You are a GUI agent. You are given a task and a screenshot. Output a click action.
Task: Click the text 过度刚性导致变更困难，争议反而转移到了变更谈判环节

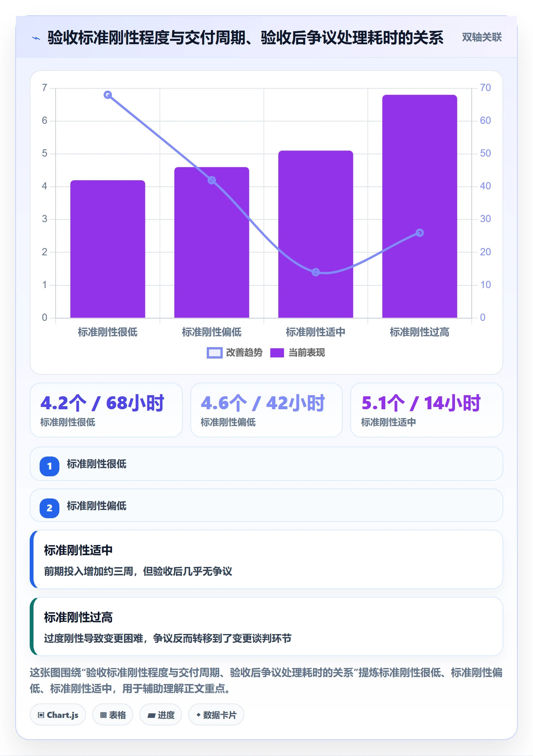168,638
